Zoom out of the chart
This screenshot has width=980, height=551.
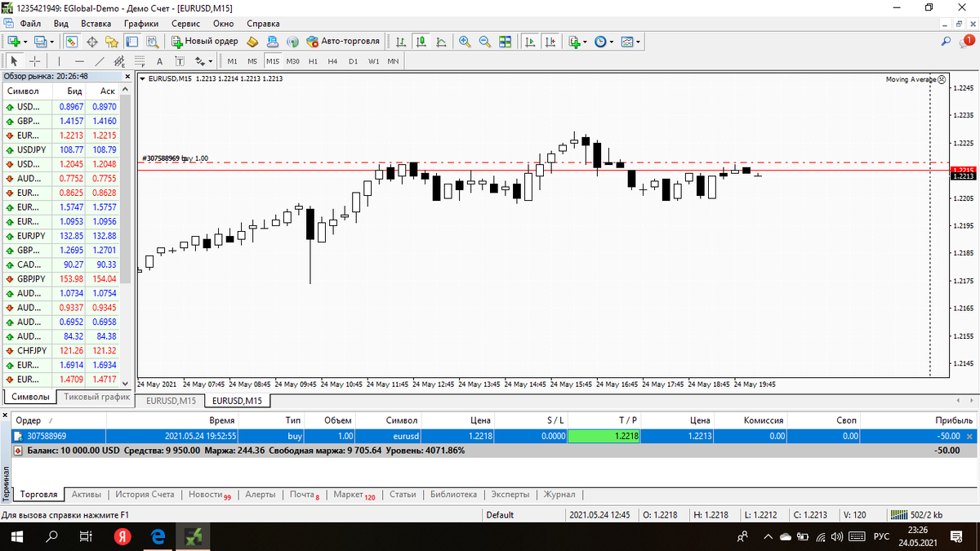click(x=484, y=42)
